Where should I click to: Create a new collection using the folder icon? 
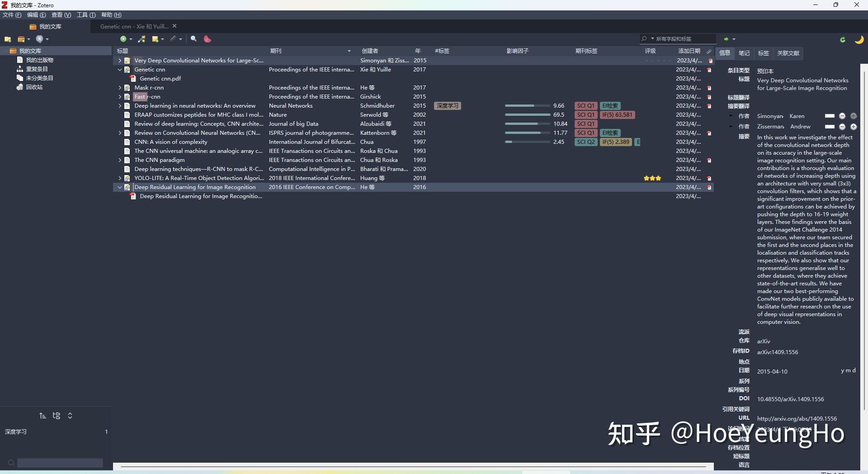click(x=8, y=39)
